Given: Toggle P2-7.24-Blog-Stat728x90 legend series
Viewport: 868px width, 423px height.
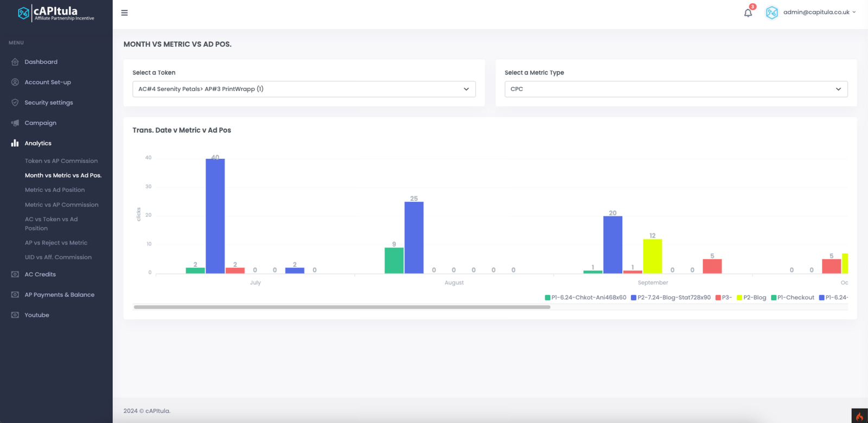Looking at the screenshot, I should [671, 298].
